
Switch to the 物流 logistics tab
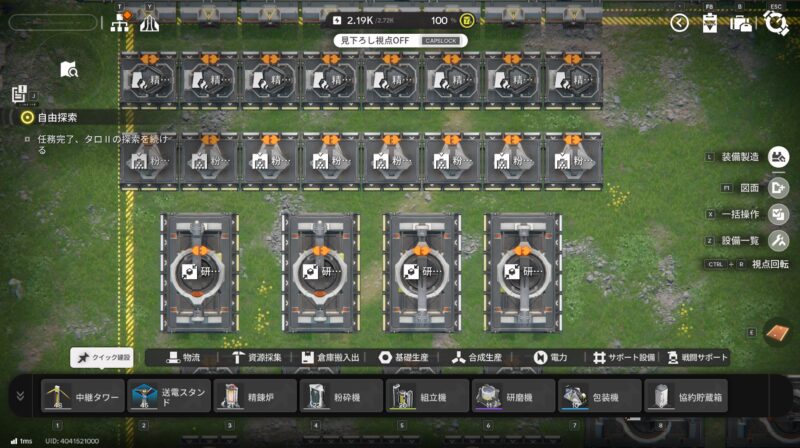point(183,357)
